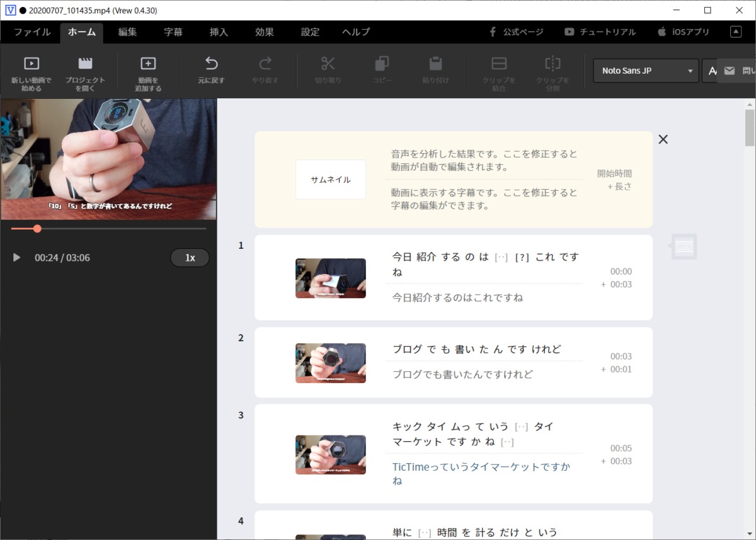The image size is (756, 540).
Task: Open the Noto Sans JP font dropdown
Action: [x=646, y=71]
